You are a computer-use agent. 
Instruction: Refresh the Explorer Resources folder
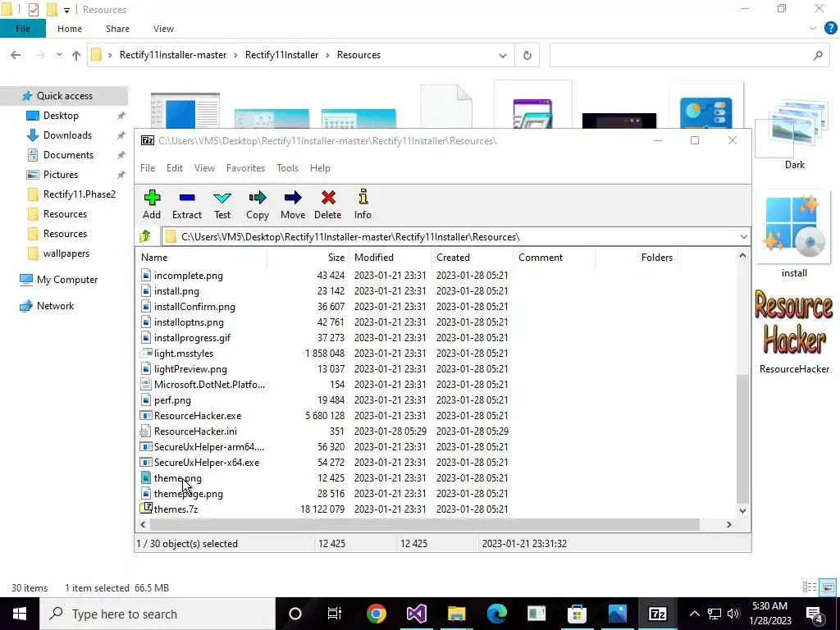527,55
